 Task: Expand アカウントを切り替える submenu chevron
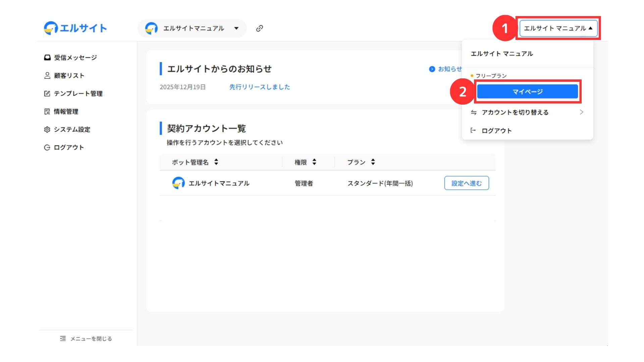[581, 112]
